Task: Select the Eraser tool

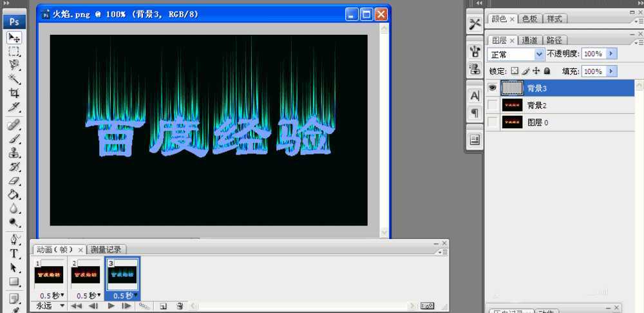Action: 14,181
